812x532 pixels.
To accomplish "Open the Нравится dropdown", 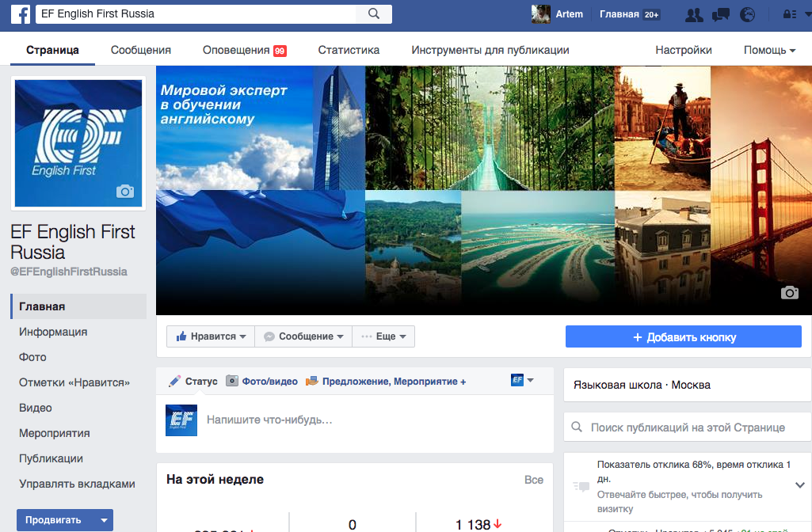I will pos(210,336).
